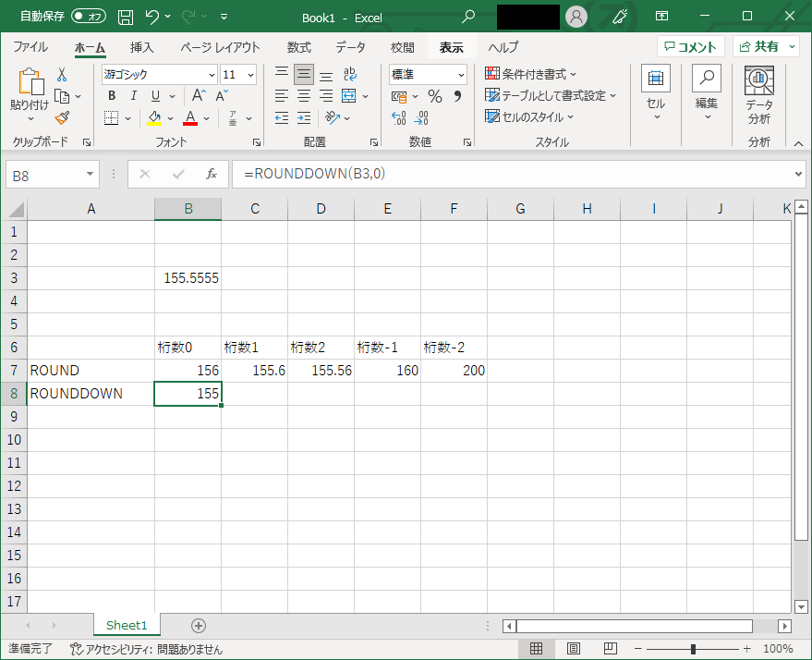Click the formula bar input
812x660 pixels.
click(x=513, y=174)
